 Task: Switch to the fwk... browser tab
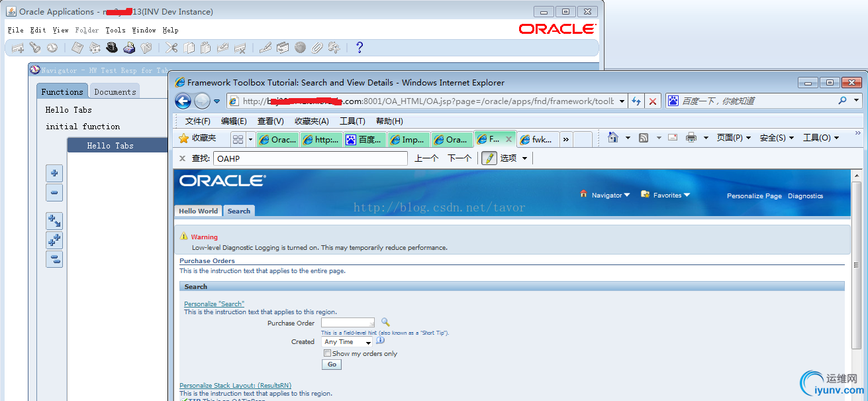click(538, 139)
